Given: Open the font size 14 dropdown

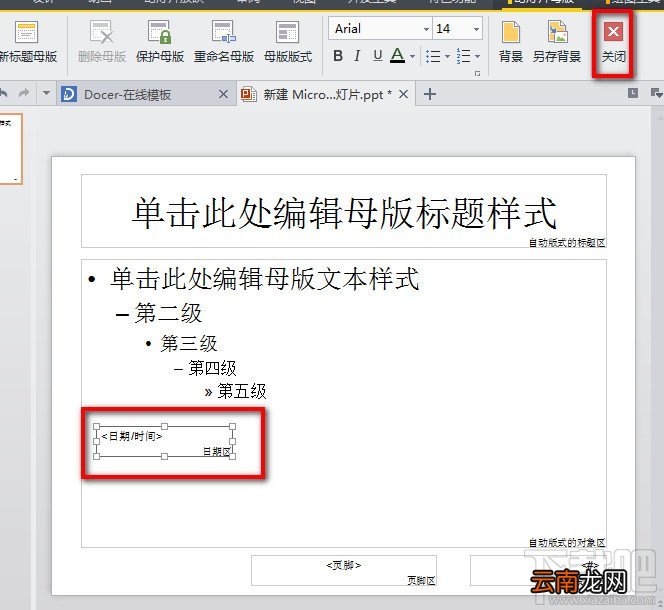Looking at the screenshot, I should pos(476,29).
